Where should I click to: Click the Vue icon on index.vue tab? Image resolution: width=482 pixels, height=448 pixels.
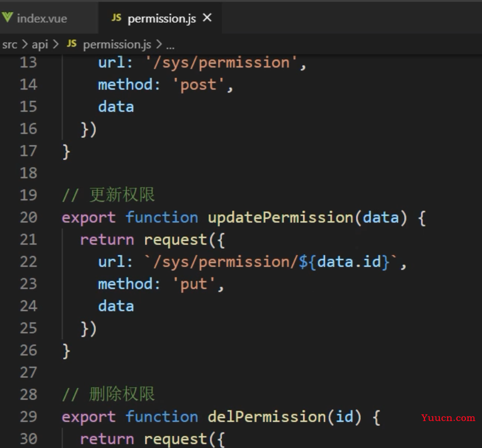pos(7,18)
